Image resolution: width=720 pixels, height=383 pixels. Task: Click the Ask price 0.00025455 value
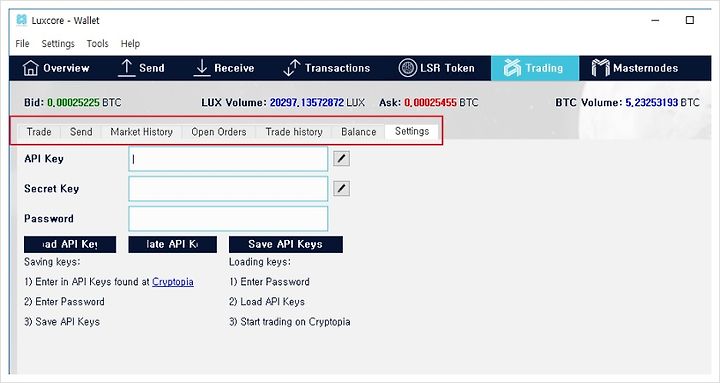click(430, 102)
